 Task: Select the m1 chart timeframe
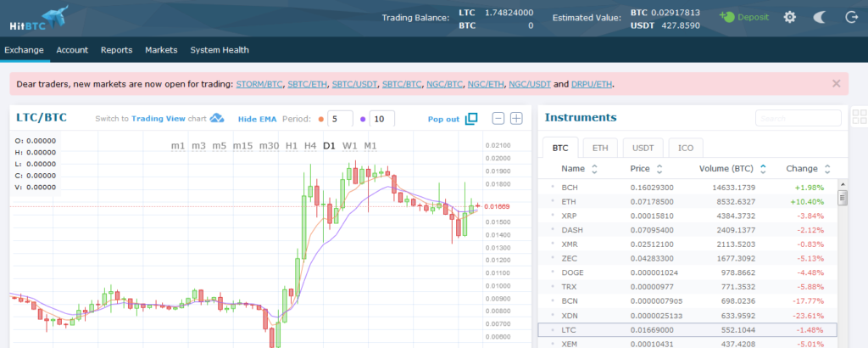[x=178, y=146]
